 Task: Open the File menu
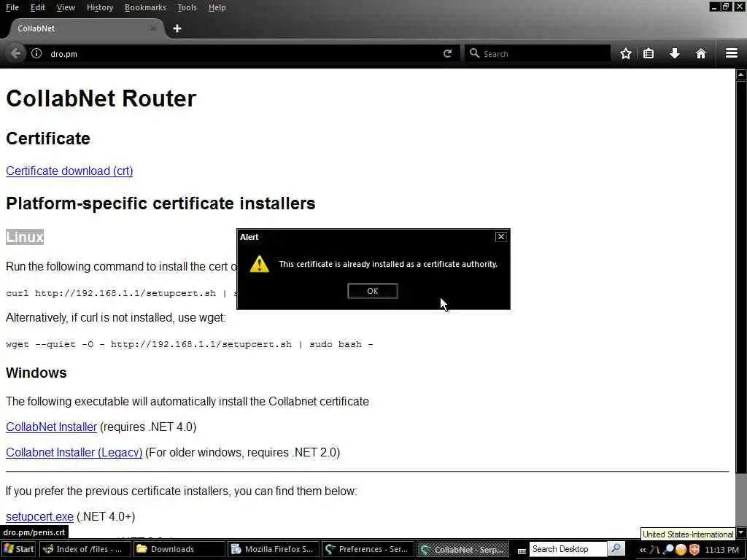pos(12,7)
